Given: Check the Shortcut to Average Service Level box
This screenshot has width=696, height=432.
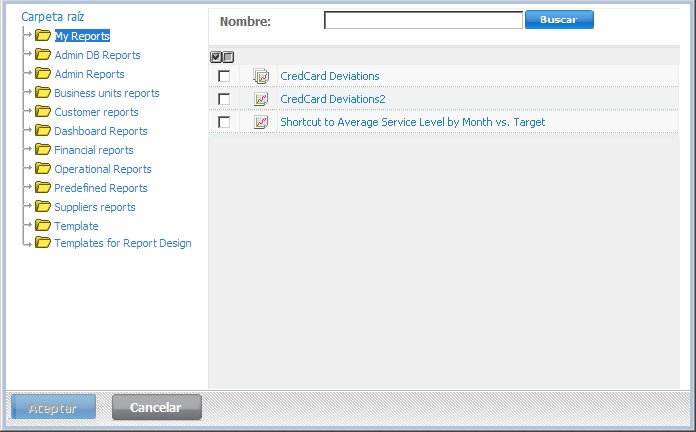Looking at the screenshot, I should [x=224, y=122].
